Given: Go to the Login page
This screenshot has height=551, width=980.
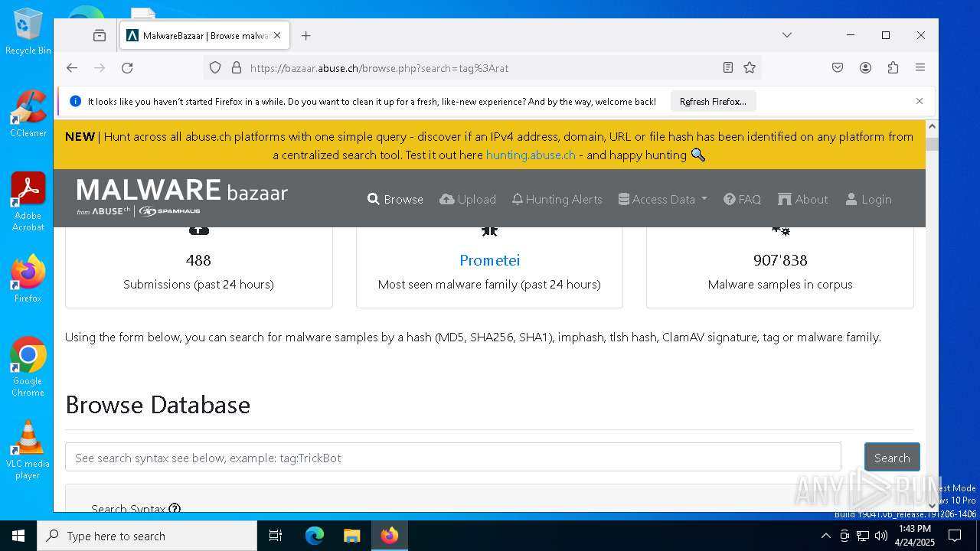Looking at the screenshot, I should (869, 199).
